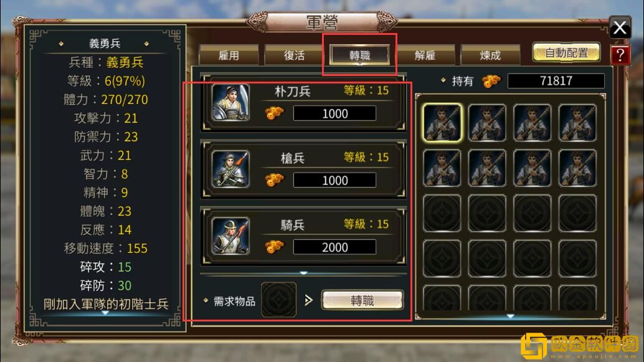The width and height of the screenshot is (644, 362).
Task: Switch to the 復活 tab
Action: tap(294, 55)
